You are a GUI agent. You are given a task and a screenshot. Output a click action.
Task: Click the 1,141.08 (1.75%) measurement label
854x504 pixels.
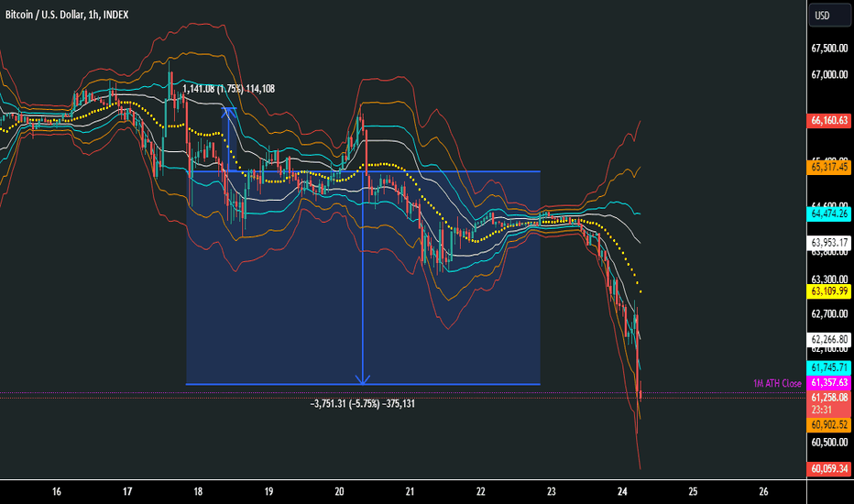point(229,89)
